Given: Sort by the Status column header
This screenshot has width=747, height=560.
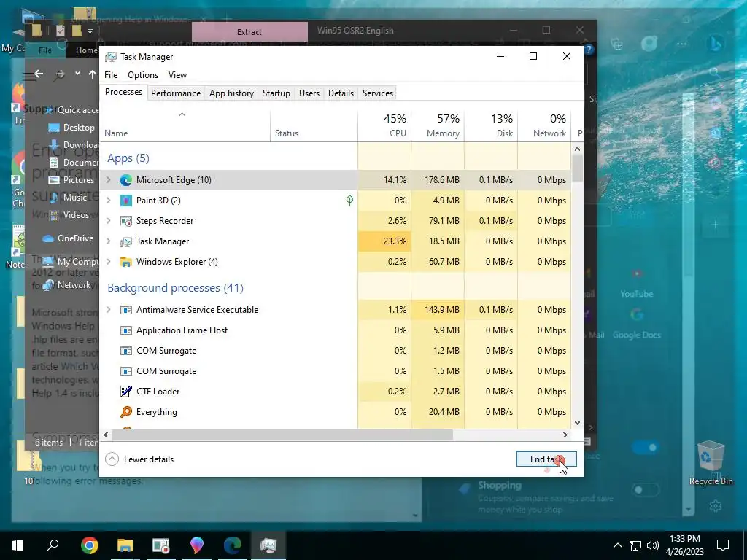Looking at the screenshot, I should (314, 125).
